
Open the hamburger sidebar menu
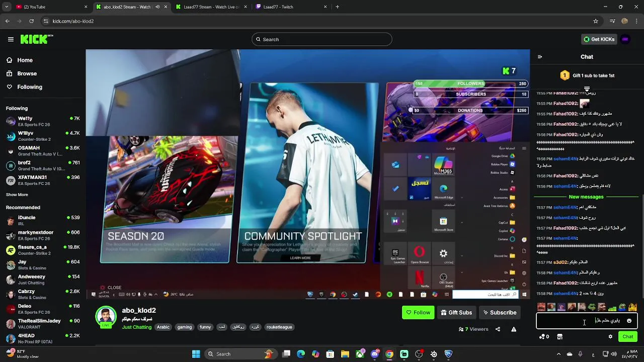pyautogui.click(x=11, y=39)
